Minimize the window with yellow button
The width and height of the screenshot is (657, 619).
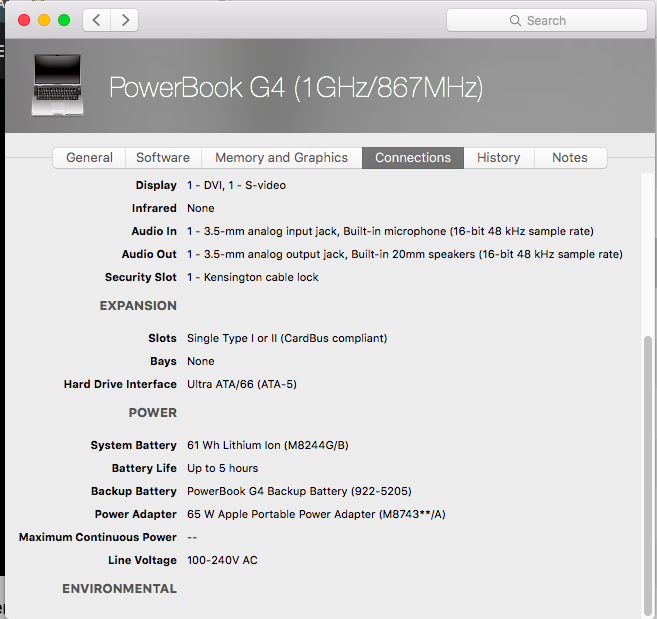(44, 20)
